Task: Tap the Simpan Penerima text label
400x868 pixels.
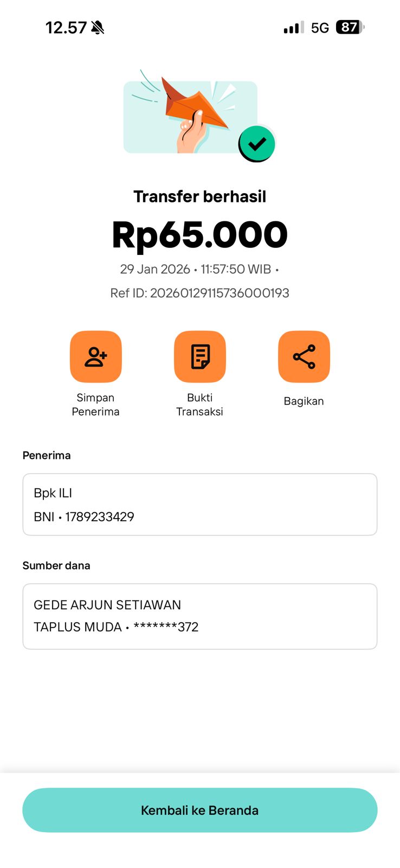Action: coord(96,405)
